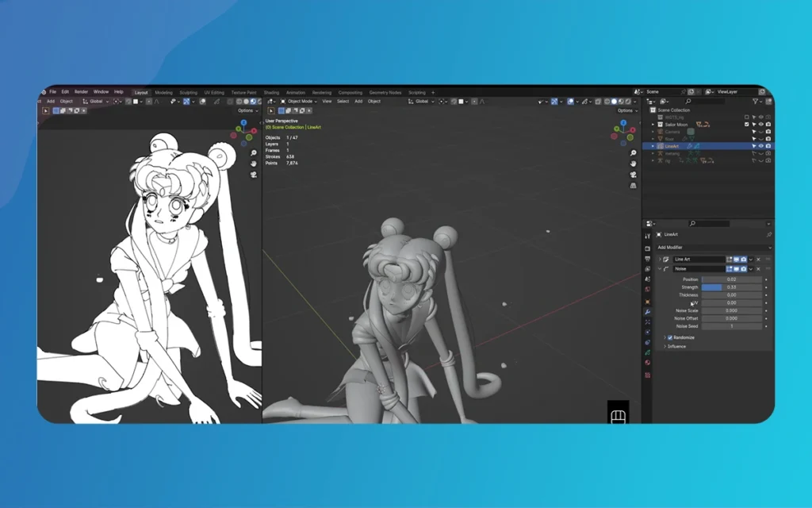Click zoom magnifier icon in right viewport
The height and width of the screenshot is (508, 812).
tap(633, 153)
